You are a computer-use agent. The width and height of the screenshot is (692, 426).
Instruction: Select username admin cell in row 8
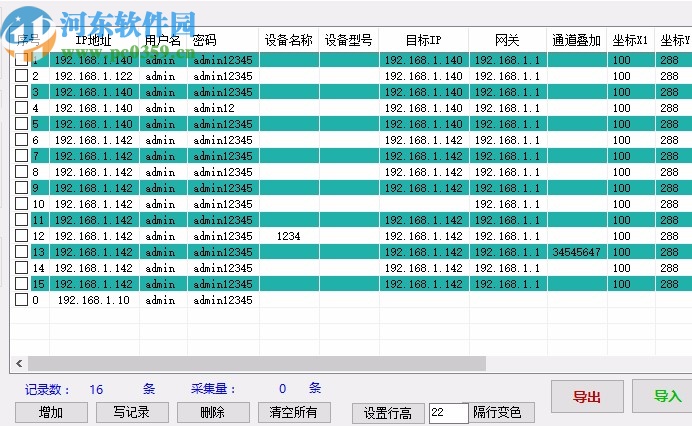[163, 172]
